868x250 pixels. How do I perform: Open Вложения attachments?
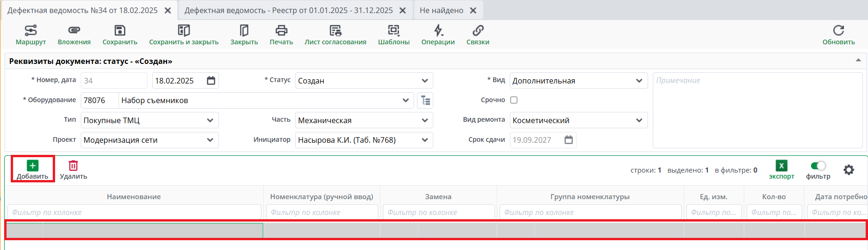[74, 31]
